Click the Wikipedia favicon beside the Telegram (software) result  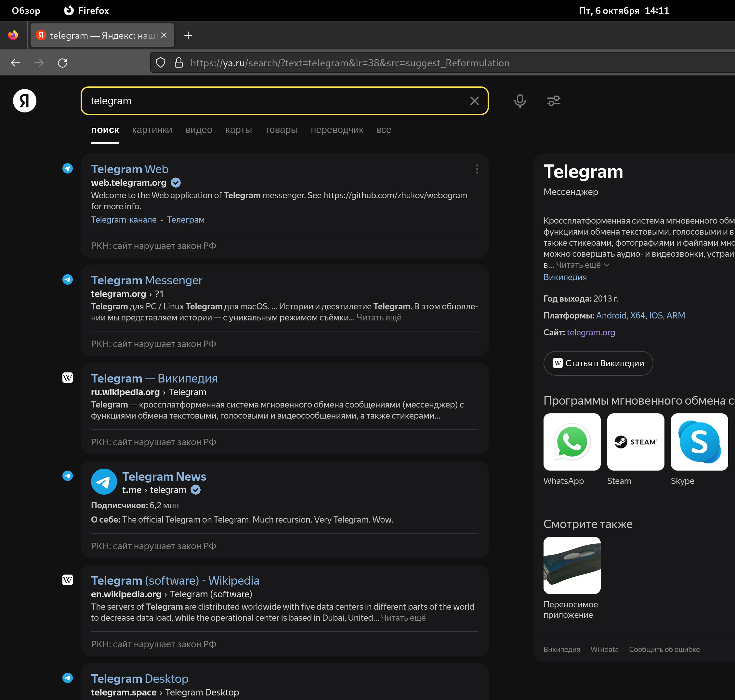coord(68,580)
